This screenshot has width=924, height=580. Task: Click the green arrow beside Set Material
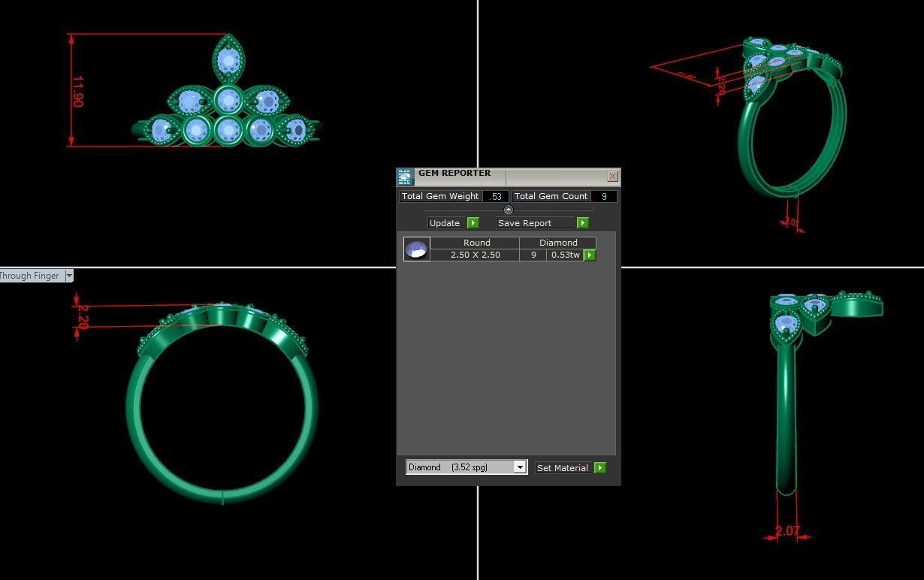(599, 467)
